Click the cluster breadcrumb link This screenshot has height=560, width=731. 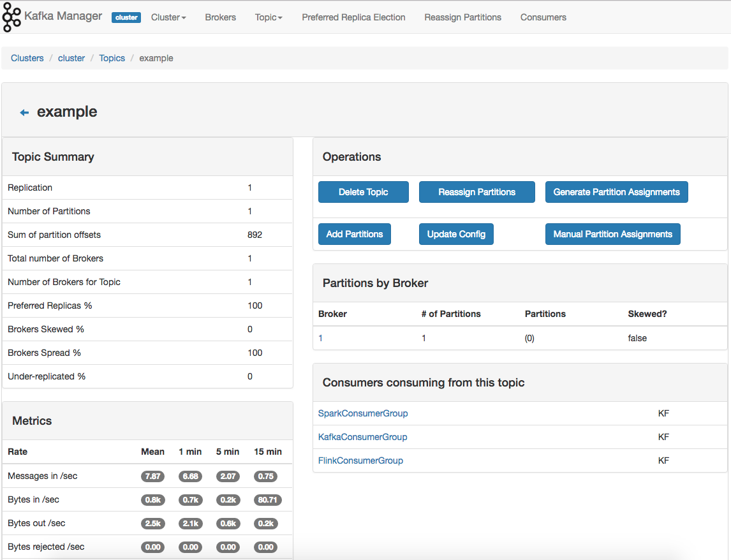71,58
